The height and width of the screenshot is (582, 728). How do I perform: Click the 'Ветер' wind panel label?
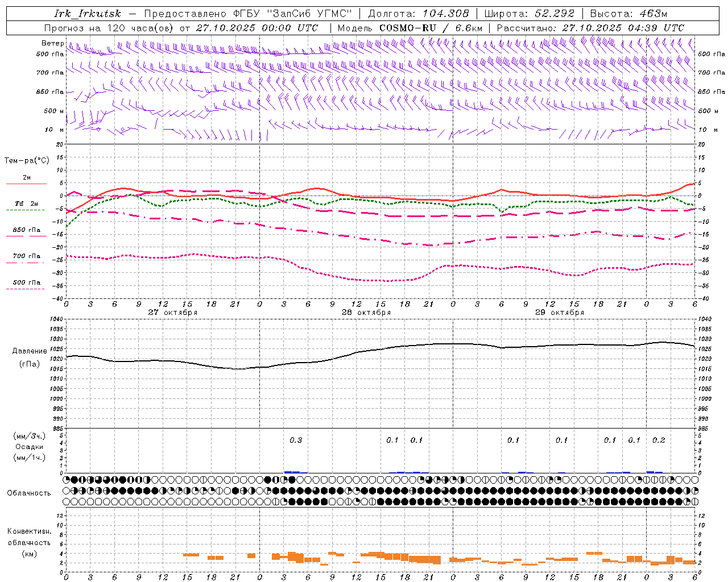[52, 43]
